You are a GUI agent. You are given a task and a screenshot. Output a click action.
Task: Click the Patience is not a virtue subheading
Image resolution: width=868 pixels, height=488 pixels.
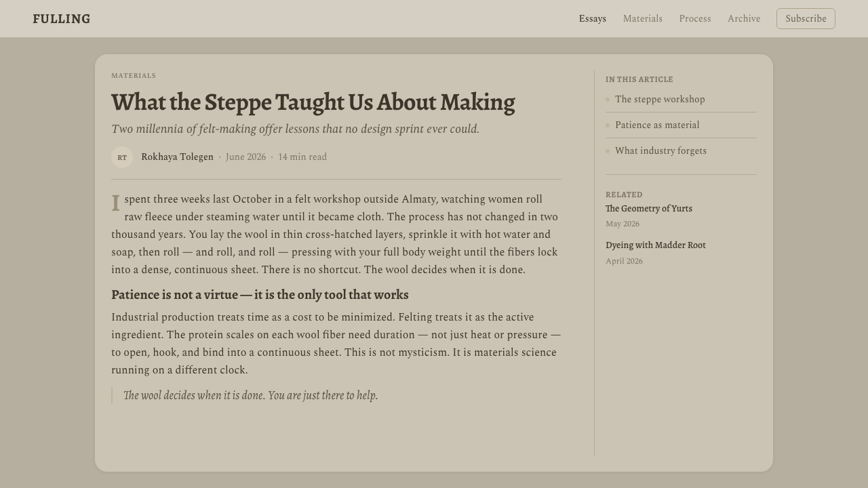point(260,295)
